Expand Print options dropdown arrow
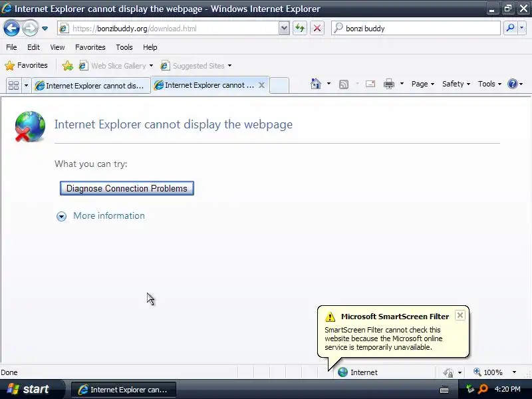 point(402,84)
